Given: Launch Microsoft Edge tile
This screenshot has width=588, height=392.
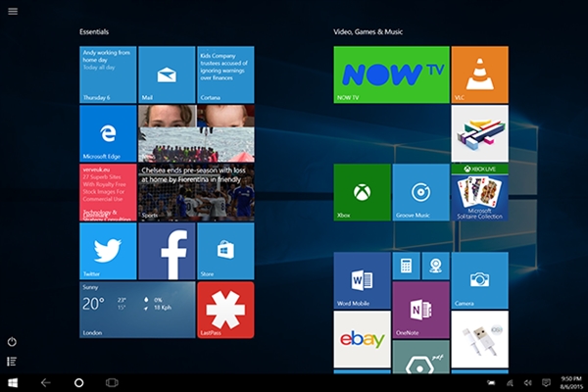Looking at the screenshot, I should 108,133.
